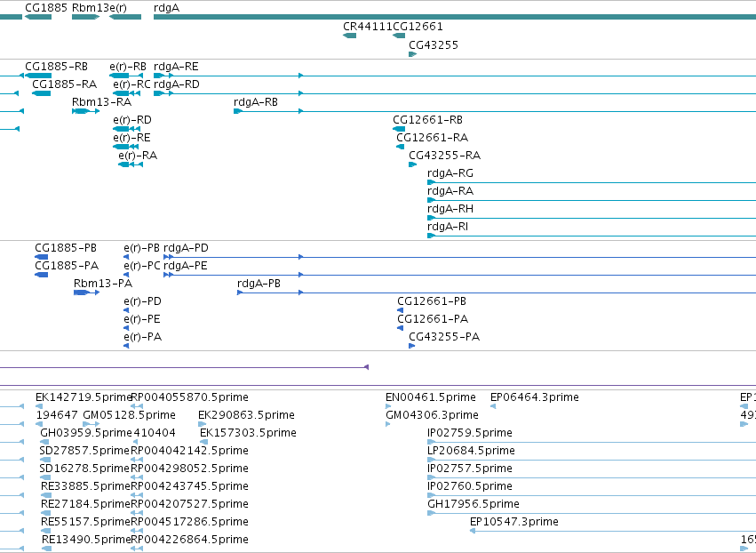Click the CG1885-PA protein label

(67, 266)
